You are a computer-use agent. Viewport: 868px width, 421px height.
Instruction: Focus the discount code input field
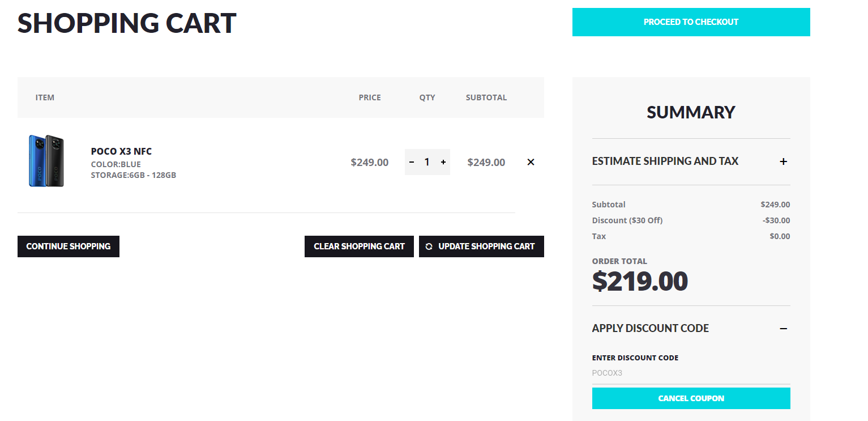[x=691, y=373]
